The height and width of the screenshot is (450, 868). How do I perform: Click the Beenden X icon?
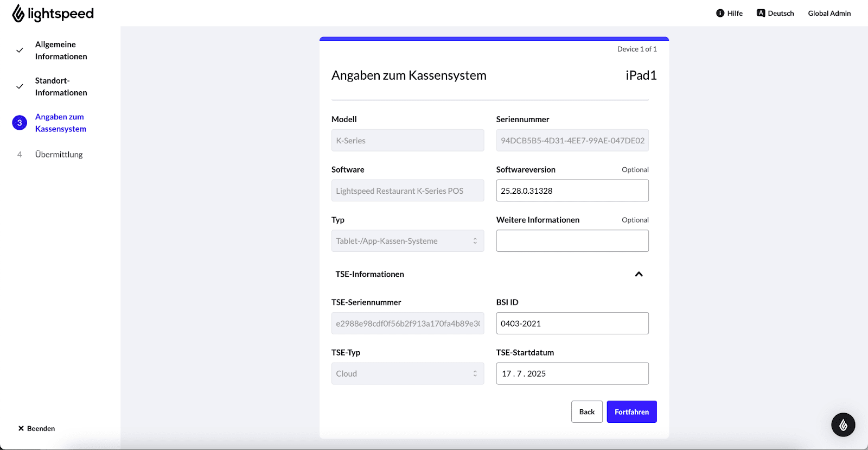tap(21, 428)
